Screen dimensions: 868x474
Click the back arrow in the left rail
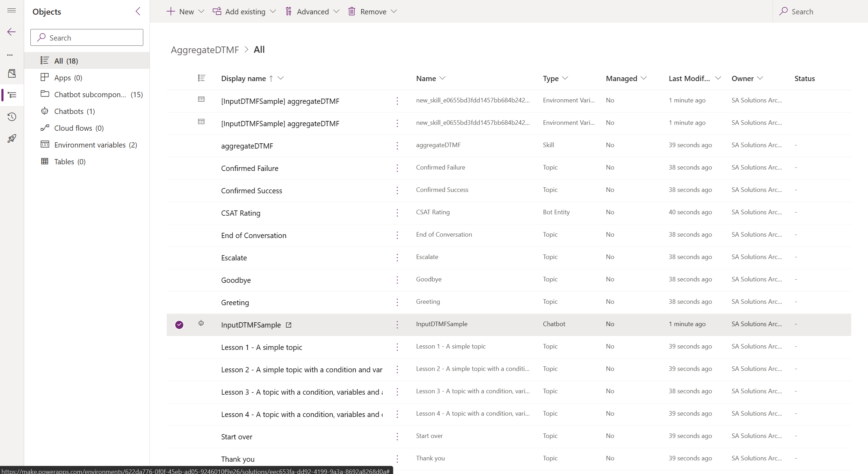(x=12, y=32)
